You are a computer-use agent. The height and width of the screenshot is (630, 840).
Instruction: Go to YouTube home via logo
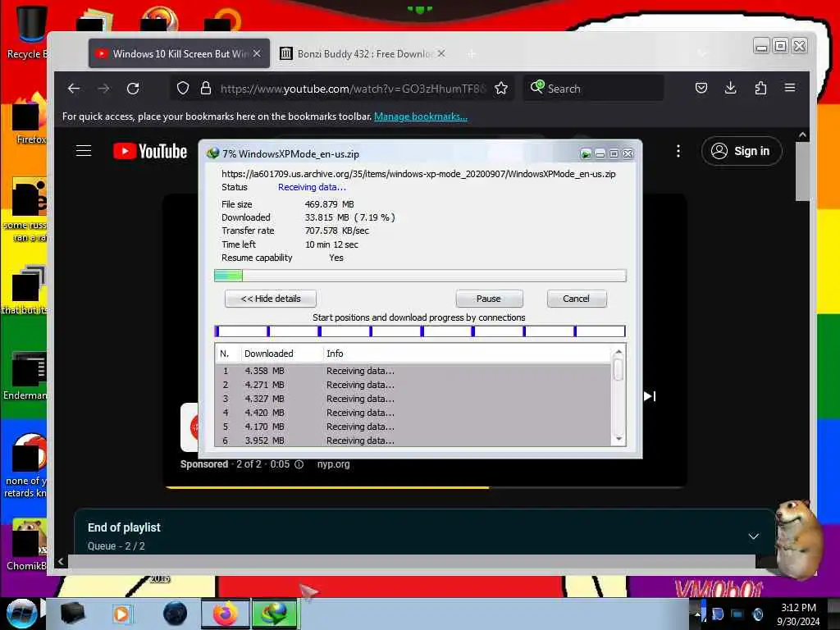(150, 151)
